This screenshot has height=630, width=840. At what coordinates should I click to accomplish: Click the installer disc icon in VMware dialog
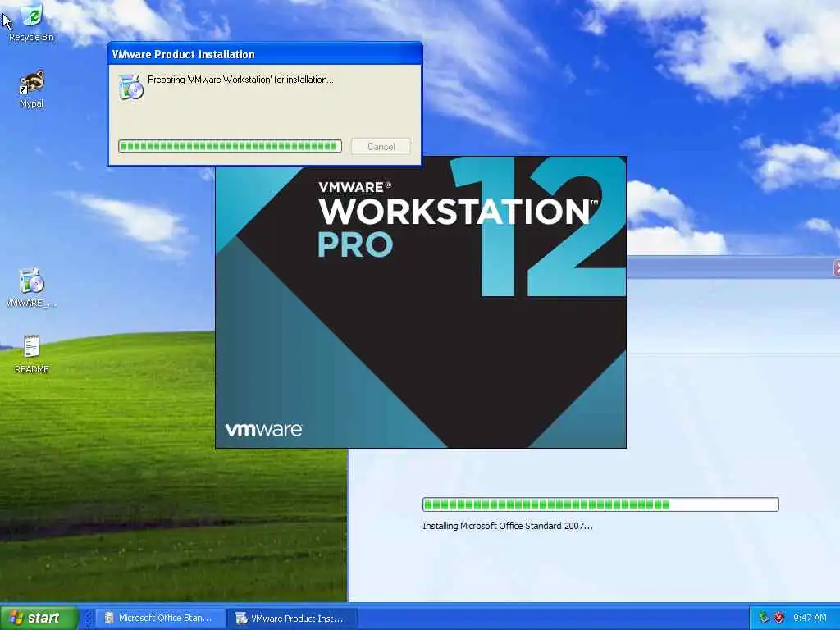(131, 87)
